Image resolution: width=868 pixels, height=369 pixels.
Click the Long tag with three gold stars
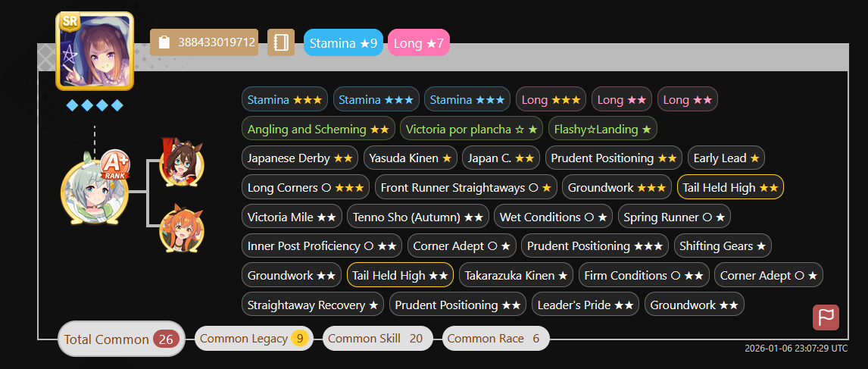[551, 100]
